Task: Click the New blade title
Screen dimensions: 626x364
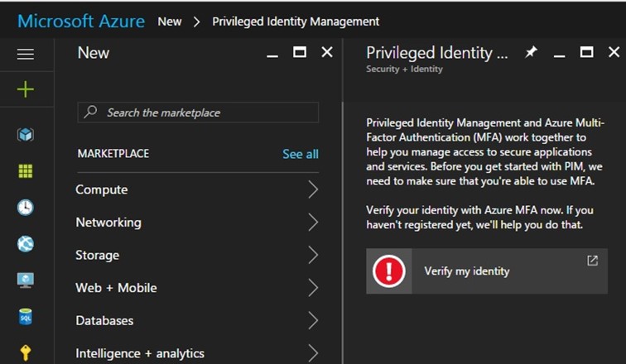Action: pos(93,53)
